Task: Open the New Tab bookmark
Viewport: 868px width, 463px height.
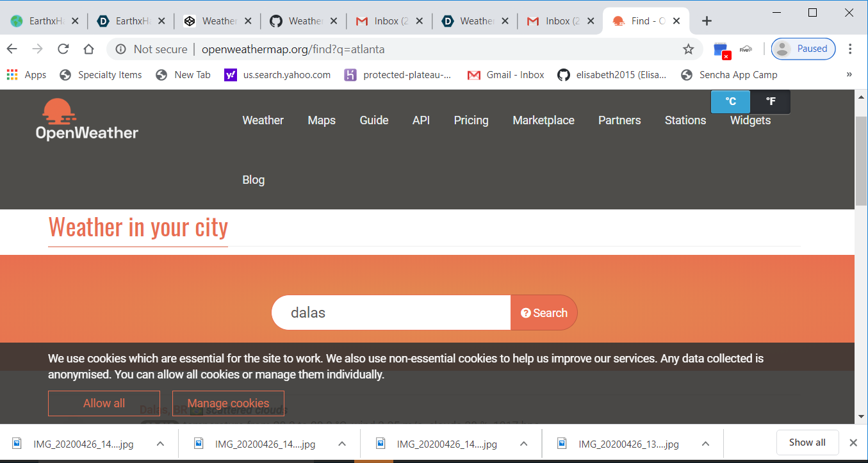Action: (183, 75)
